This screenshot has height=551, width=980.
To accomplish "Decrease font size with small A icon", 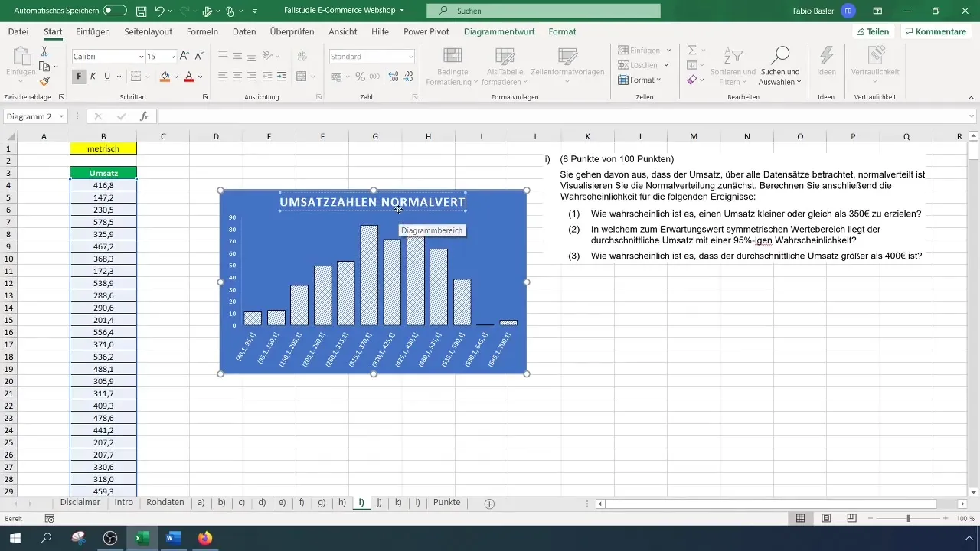I will (198, 57).
